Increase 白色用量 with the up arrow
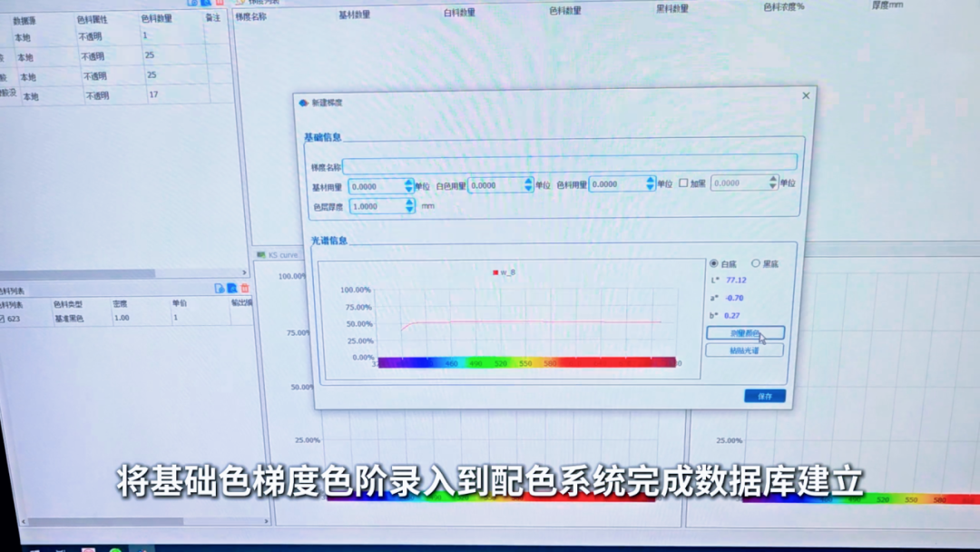 point(529,182)
